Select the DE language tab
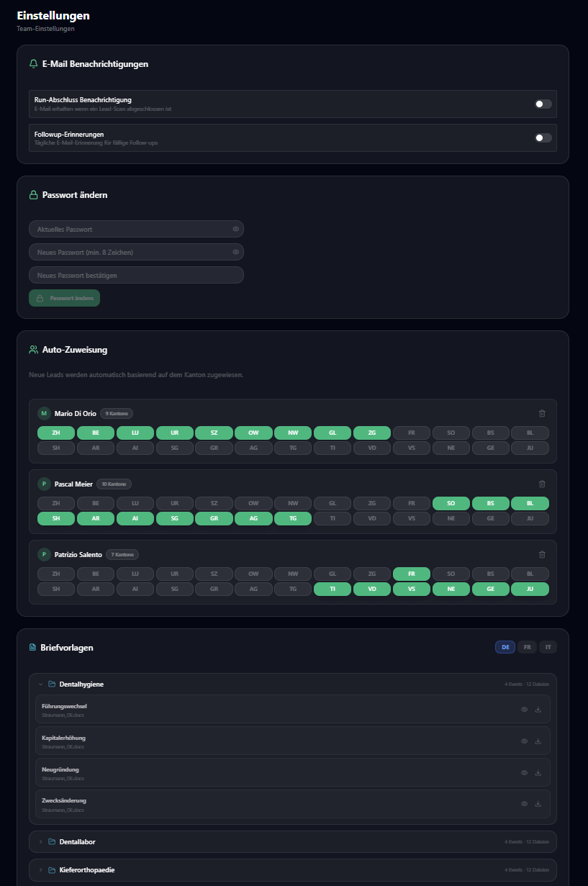 [x=505, y=647]
